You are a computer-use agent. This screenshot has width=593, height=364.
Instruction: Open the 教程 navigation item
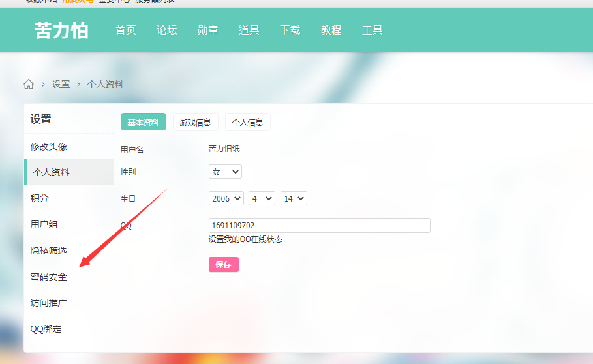pos(331,30)
